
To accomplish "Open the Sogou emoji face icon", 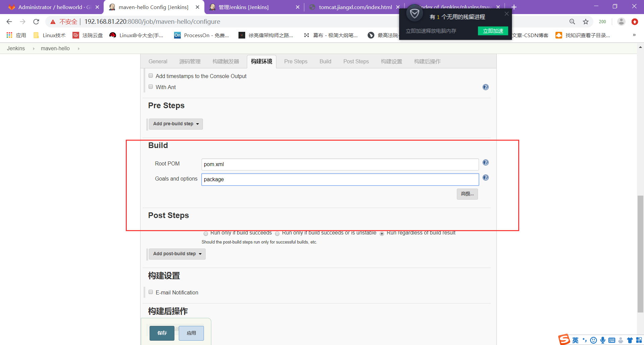I will click(x=593, y=340).
